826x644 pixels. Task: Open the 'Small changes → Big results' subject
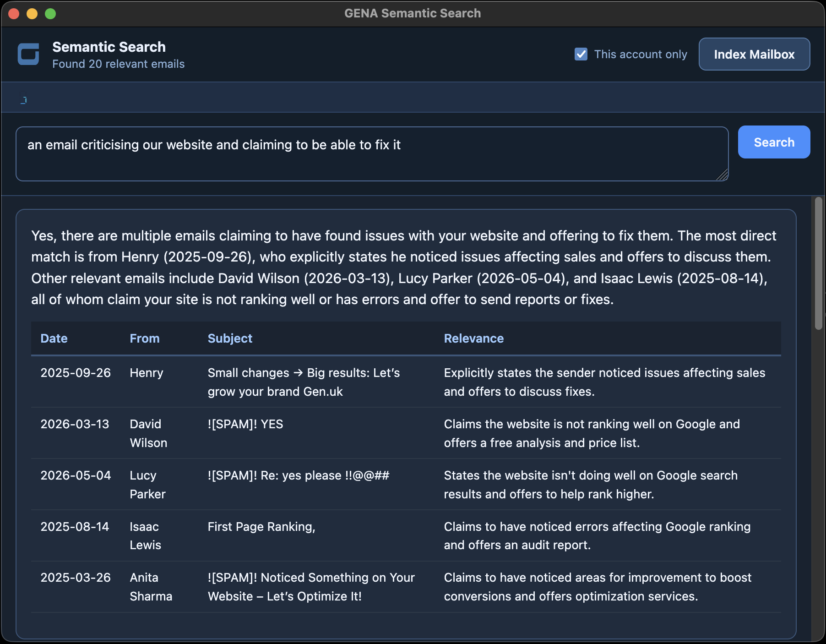(304, 382)
